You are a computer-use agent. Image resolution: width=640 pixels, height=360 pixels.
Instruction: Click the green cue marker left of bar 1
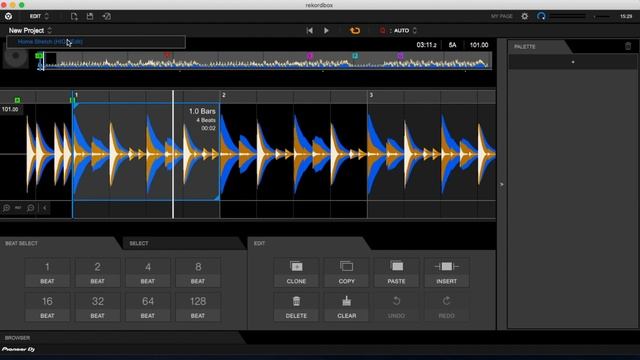point(17,100)
